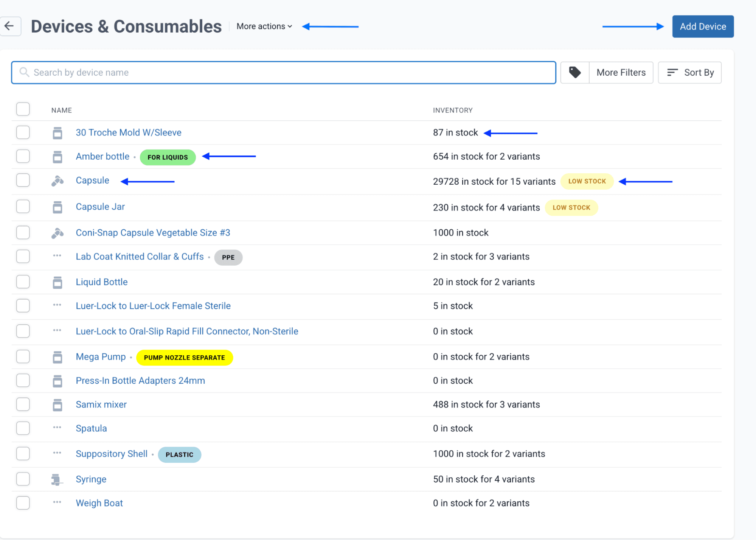The height and width of the screenshot is (540, 756).
Task: Click the bottle icon next to Amber bottle
Action: (57, 157)
